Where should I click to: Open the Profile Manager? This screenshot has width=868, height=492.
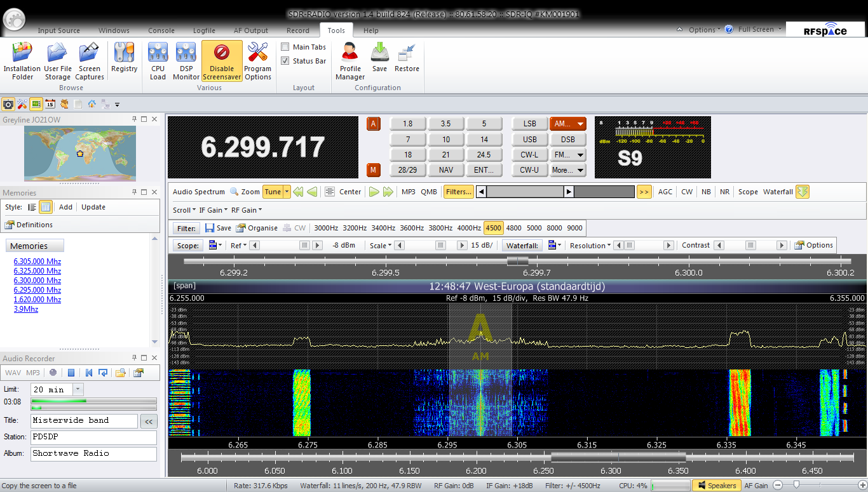[x=350, y=61]
